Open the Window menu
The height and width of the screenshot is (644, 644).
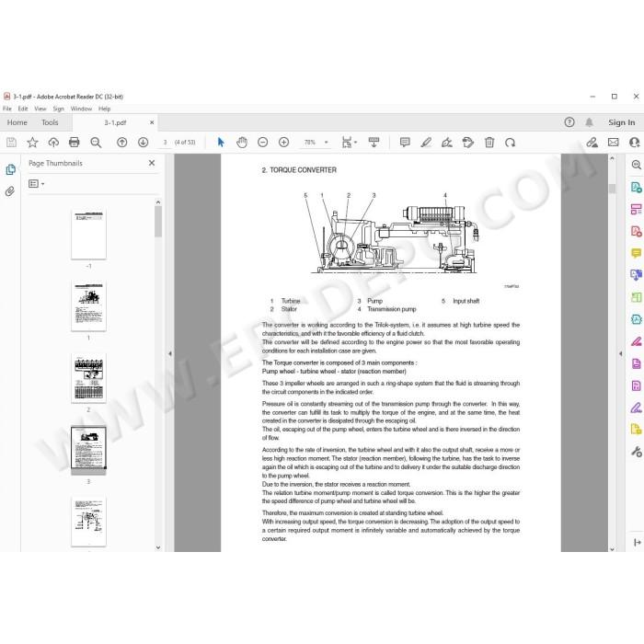81,109
